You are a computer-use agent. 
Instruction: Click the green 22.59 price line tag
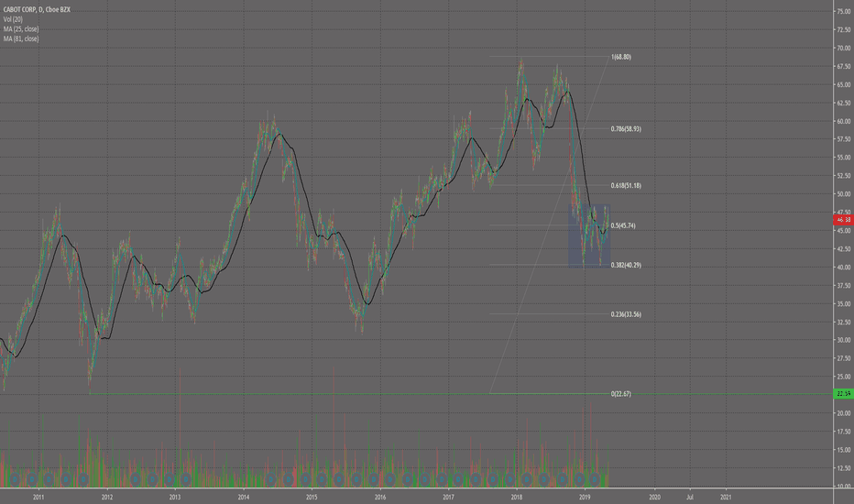click(843, 393)
